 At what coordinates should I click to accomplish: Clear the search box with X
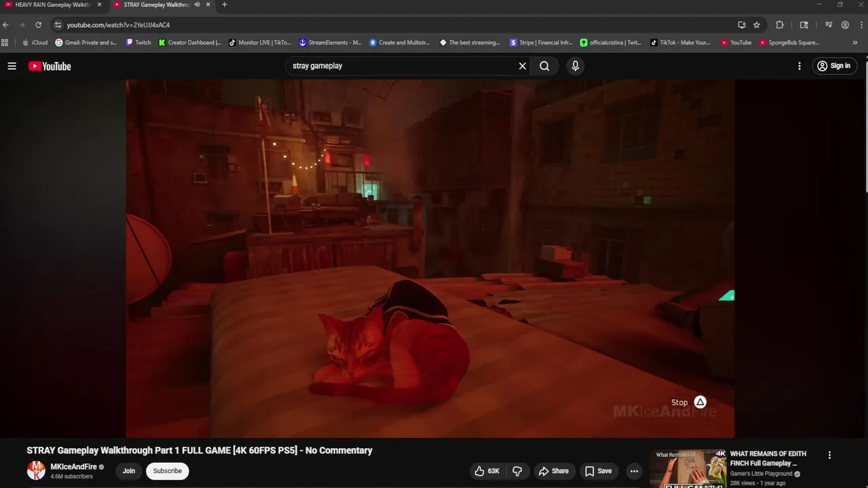coord(522,66)
